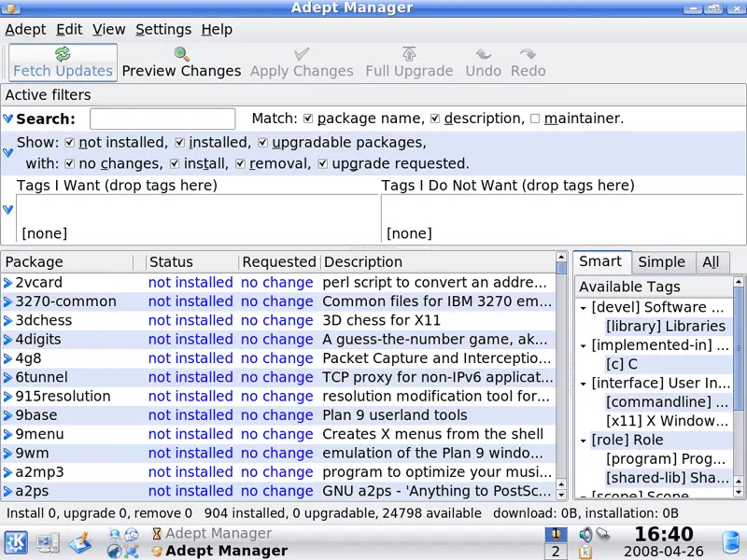The width and height of the screenshot is (747, 560).
Task: Expand the 3dchess package row arrow
Action: point(7,321)
